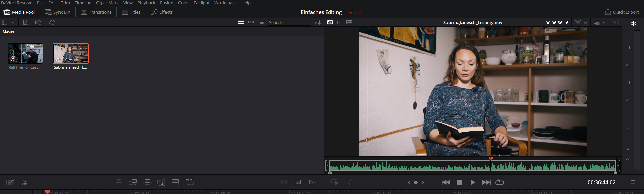
Task: Expand the safe area options chevron
Action: pos(585,22)
